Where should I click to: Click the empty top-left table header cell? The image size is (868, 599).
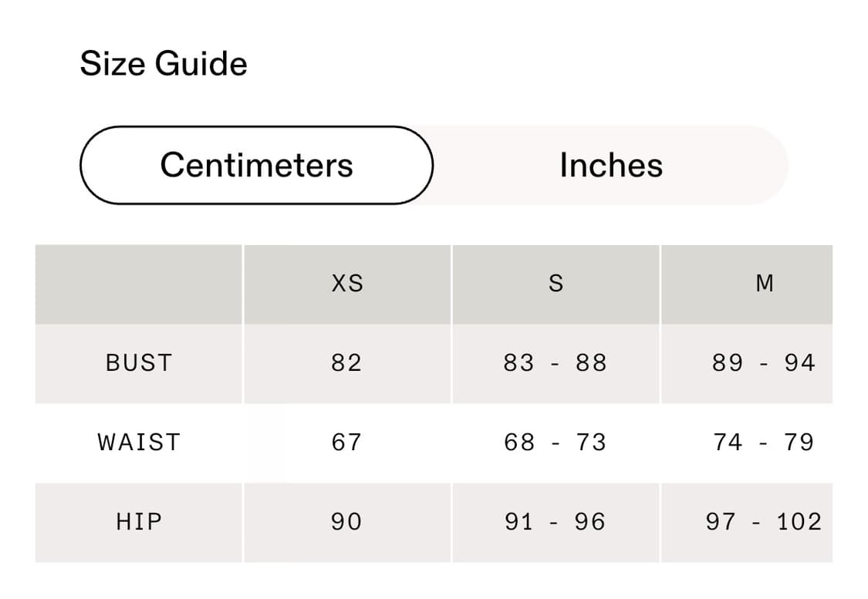[139, 284]
